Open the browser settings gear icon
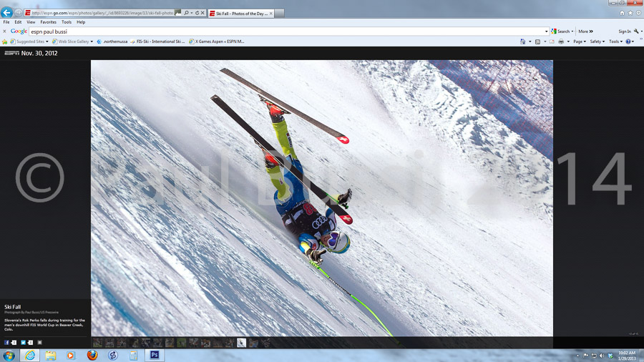Screen dimensions: 644x362 638,13
